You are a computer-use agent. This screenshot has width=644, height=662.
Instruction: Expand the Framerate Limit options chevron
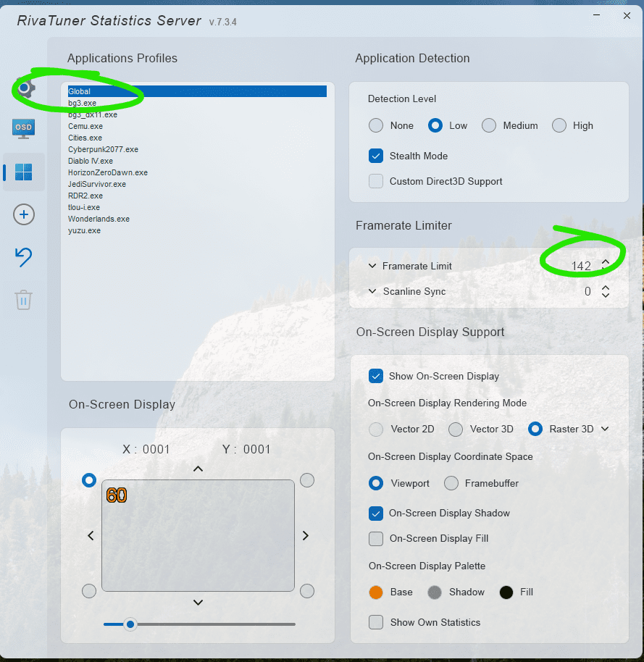[372, 266]
